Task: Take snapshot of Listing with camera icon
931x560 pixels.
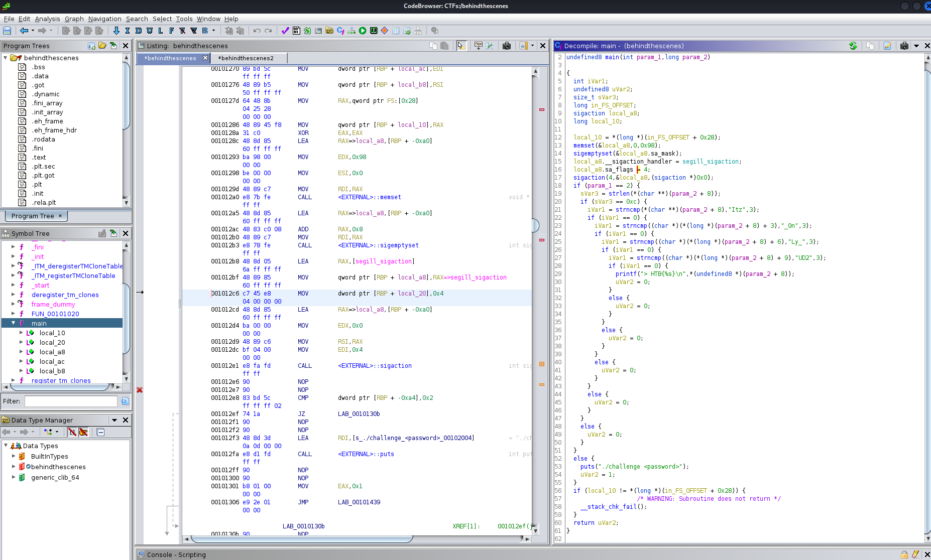Action: pyautogui.click(x=507, y=46)
